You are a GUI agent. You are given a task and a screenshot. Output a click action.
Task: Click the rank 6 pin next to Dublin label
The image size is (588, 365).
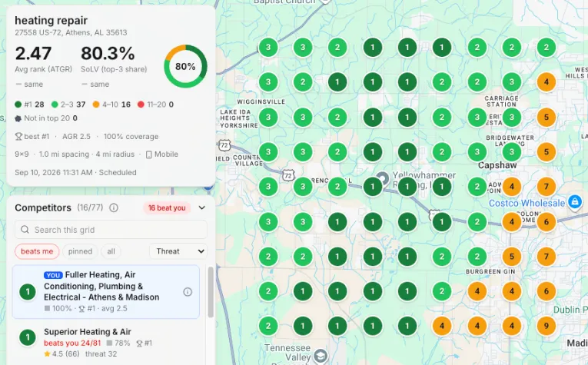coord(546,291)
